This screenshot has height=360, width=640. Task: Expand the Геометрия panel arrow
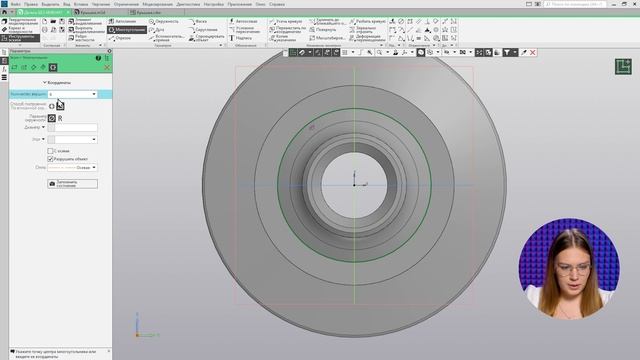pyautogui.click(x=221, y=45)
